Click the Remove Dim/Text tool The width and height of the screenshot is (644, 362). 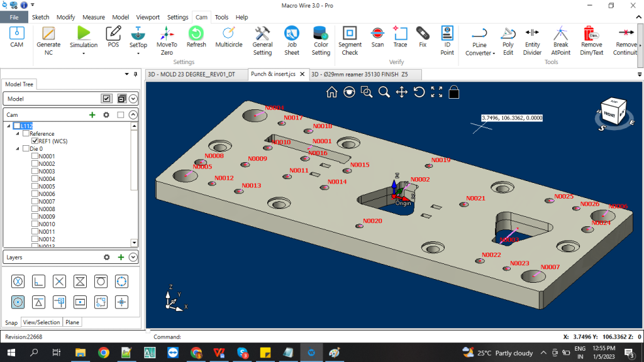(592, 41)
